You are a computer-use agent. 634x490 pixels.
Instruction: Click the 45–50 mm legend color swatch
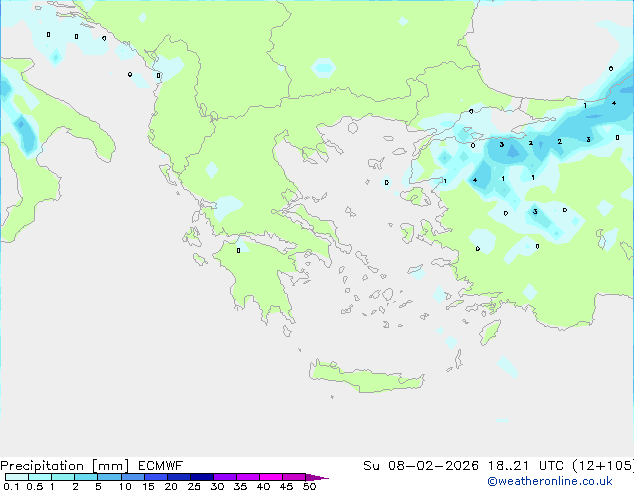pos(294,477)
